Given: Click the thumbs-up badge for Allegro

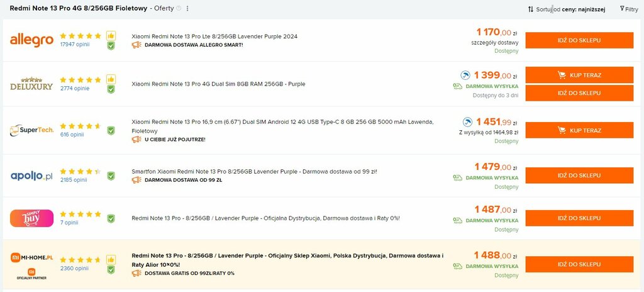Looking at the screenshot, I should point(111,36).
